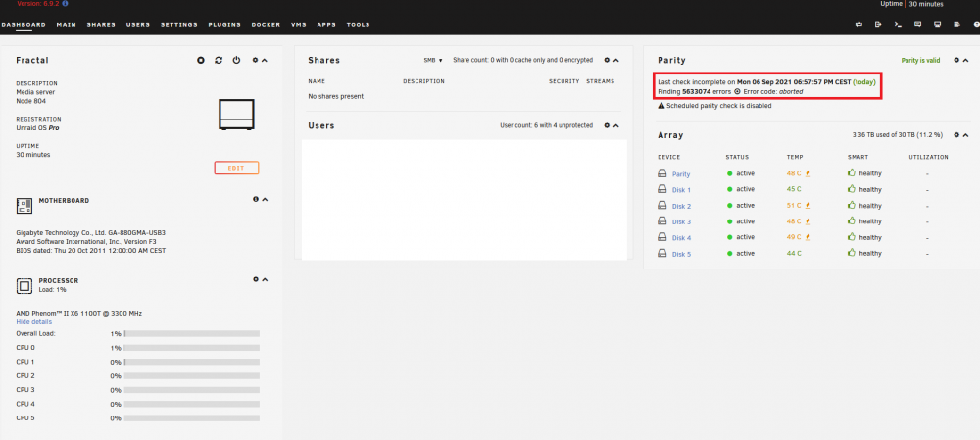980x440 pixels.
Task: Open Shares settings gear
Action: [x=607, y=60]
